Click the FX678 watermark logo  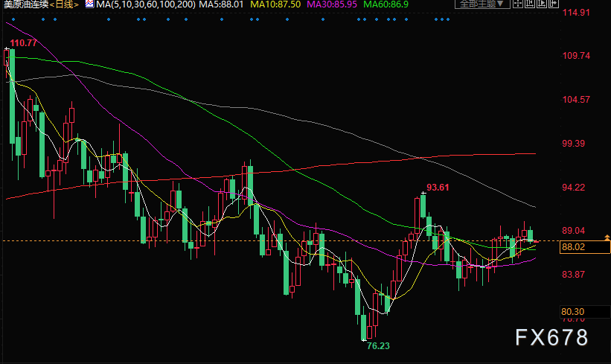(x=551, y=336)
